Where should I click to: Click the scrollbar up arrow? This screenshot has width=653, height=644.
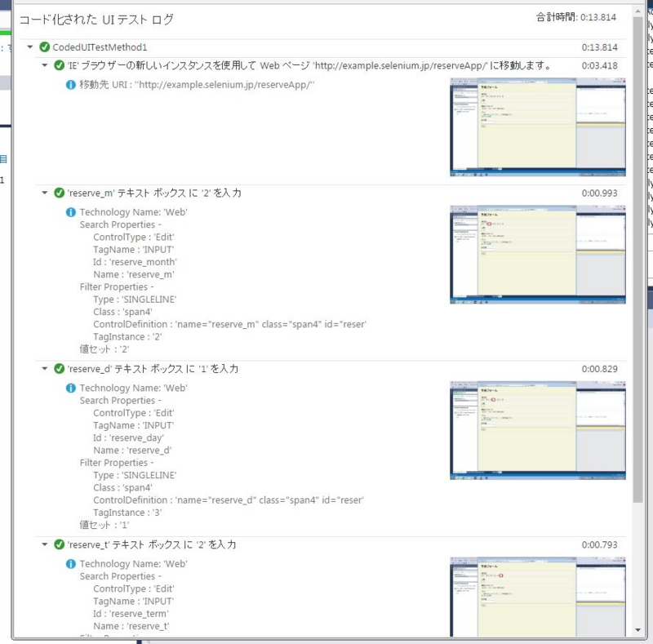click(638, 11)
